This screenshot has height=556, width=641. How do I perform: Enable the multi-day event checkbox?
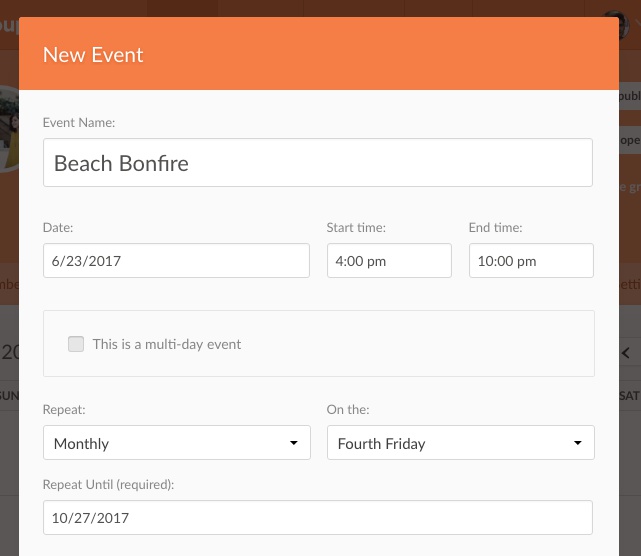pyautogui.click(x=76, y=344)
